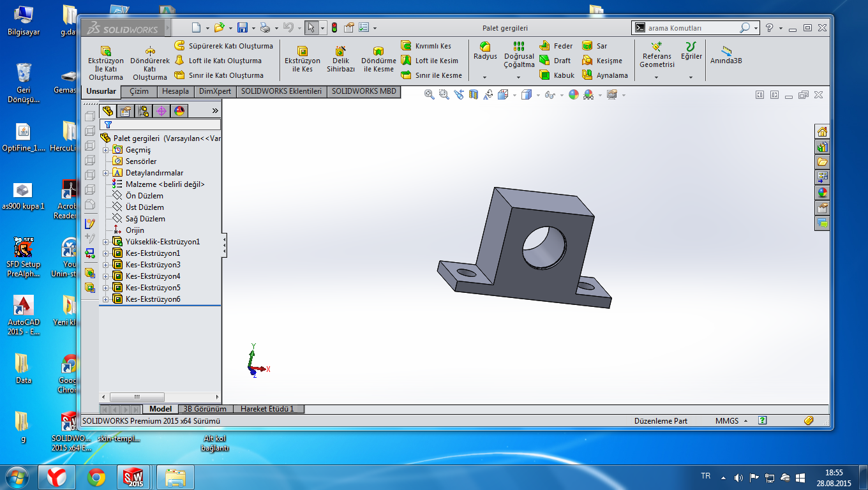Viewport: 868px width, 490px height.
Task: Expand the Detaylandırmalar tree node
Action: [105, 173]
